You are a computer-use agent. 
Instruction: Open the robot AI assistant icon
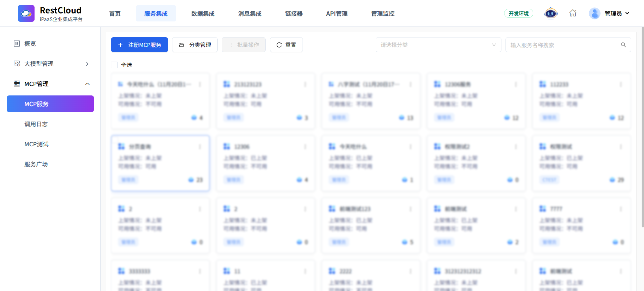pyautogui.click(x=551, y=13)
